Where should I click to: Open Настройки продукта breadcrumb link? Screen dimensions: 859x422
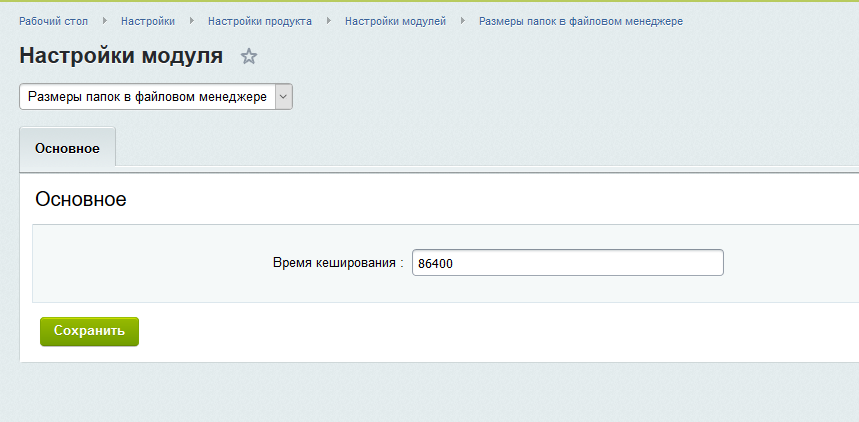click(260, 21)
